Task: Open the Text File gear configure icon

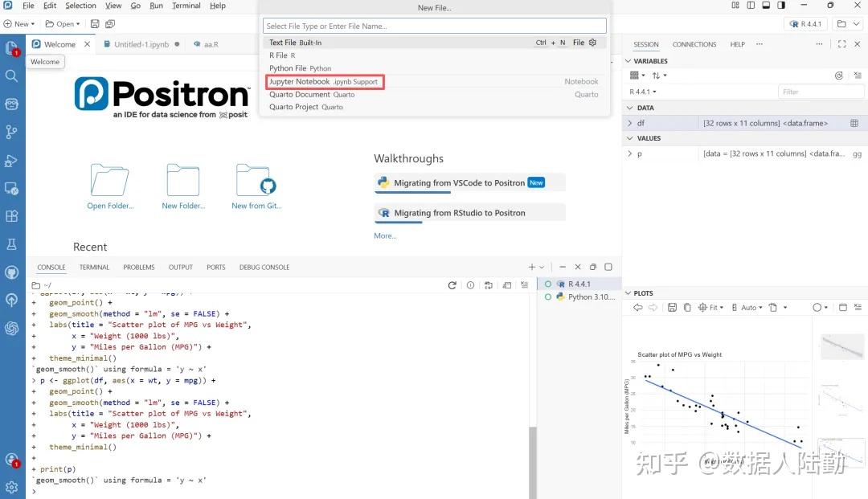Action: [592, 43]
